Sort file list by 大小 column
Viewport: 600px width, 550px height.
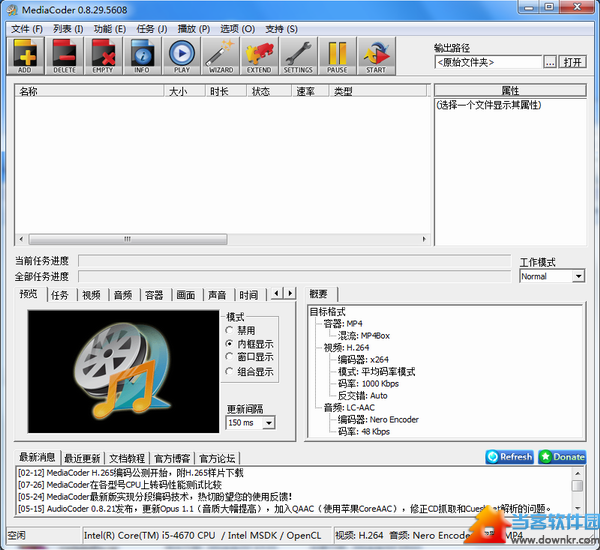(x=184, y=91)
